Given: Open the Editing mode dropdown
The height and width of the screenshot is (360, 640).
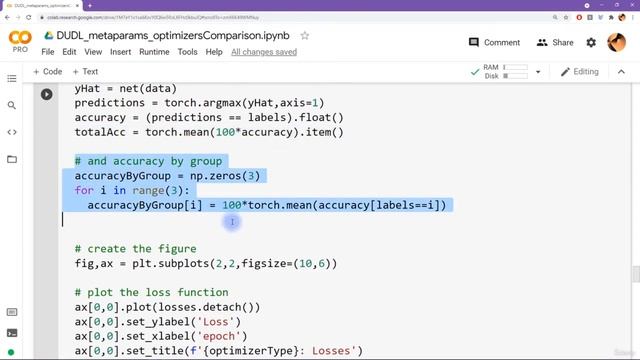Looking at the screenshot, I should click(x=580, y=72).
